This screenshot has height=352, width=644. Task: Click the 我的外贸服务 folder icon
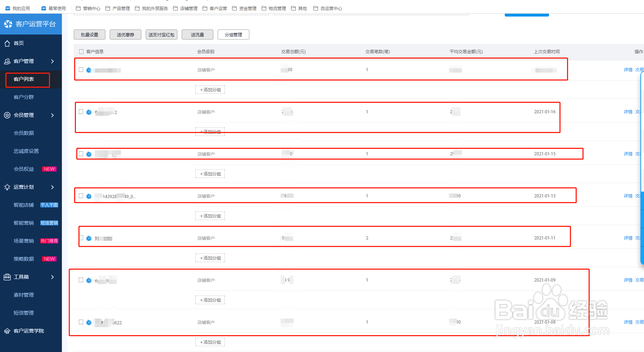pyautogui.click(x=137, y=8)
